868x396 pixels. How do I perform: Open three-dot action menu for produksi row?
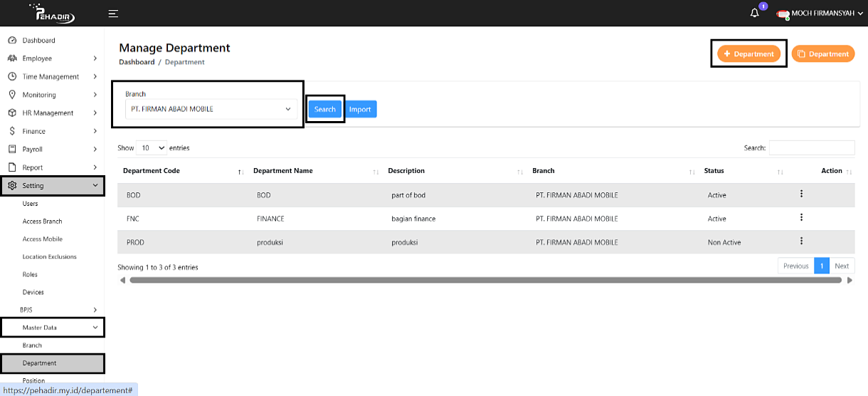point(801,241)
